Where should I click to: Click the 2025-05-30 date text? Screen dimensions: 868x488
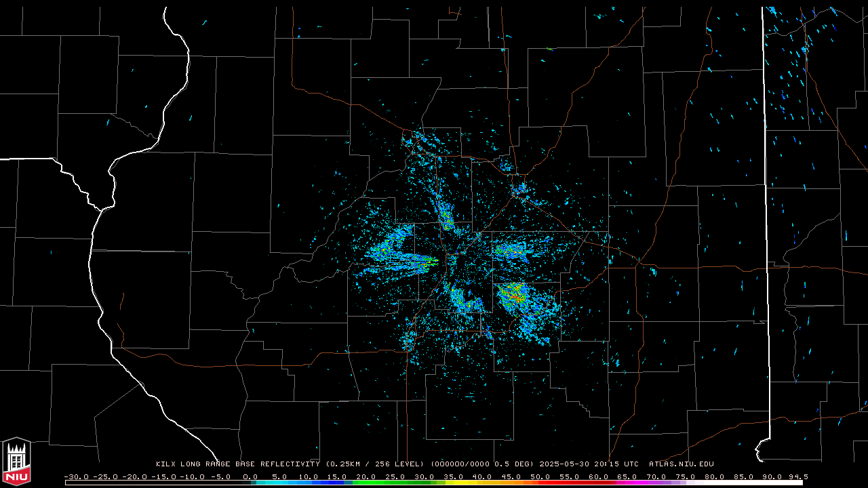point(566,464)
